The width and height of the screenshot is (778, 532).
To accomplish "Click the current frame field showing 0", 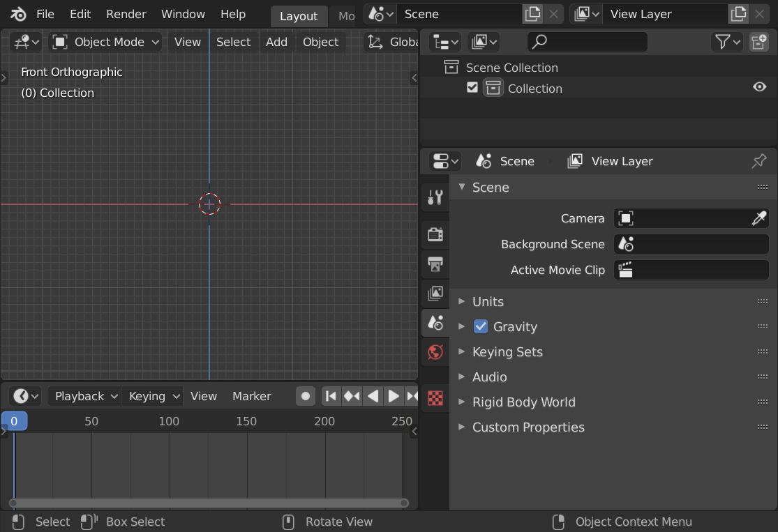I will coord(14,421).
